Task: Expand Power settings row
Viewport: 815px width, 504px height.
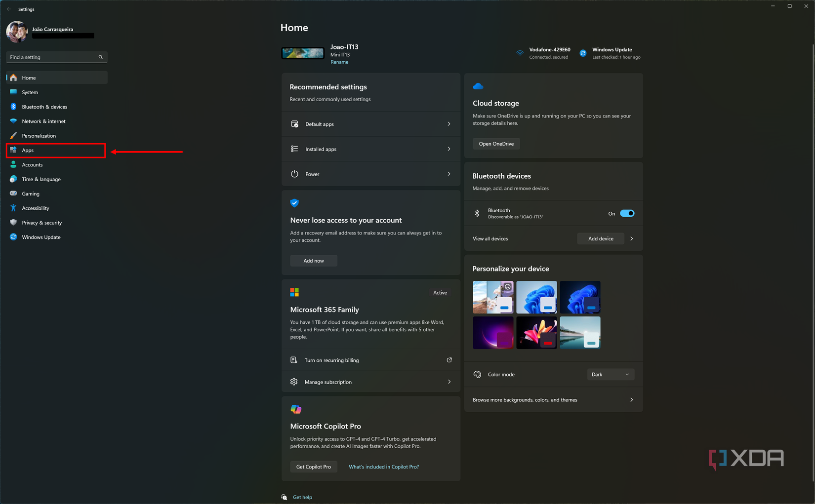Action: coord(371,174)
